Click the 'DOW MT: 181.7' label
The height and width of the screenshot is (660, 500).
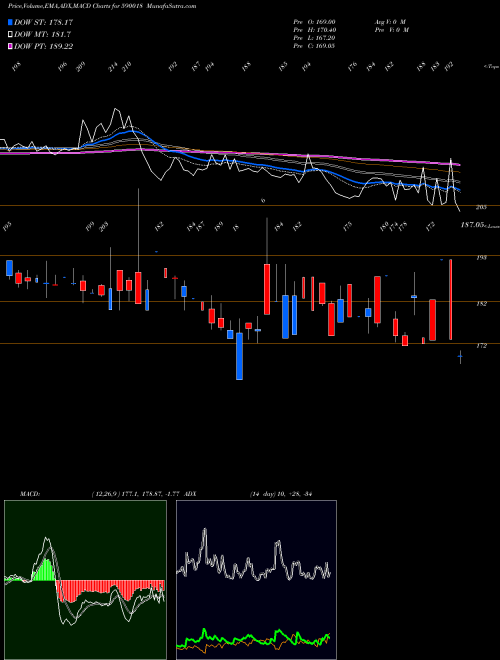[x=42, y=34]
